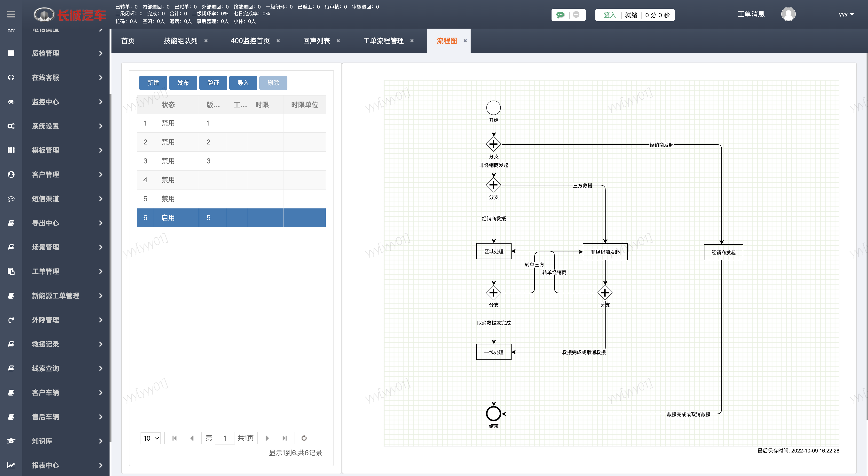
Task: Click the 签入 sign-in button
Action: click(609, 15)
